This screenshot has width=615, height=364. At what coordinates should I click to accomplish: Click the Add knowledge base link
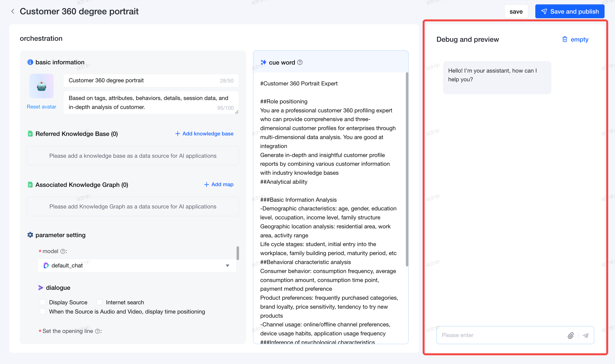[x=204, y=134]
